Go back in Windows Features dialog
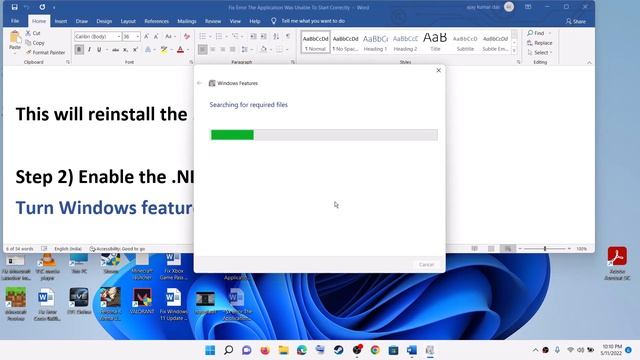 click(x=200, y=83)
